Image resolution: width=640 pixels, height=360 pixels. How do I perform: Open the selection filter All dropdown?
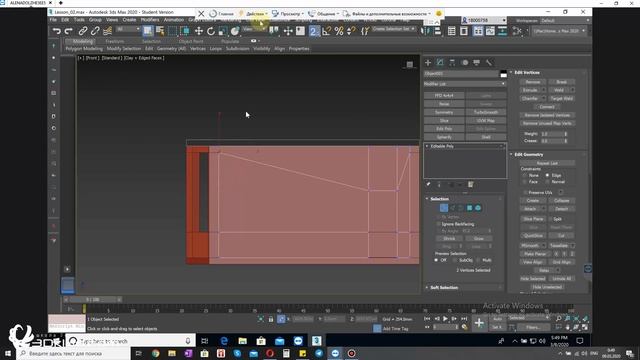click(x=128, y=29)
